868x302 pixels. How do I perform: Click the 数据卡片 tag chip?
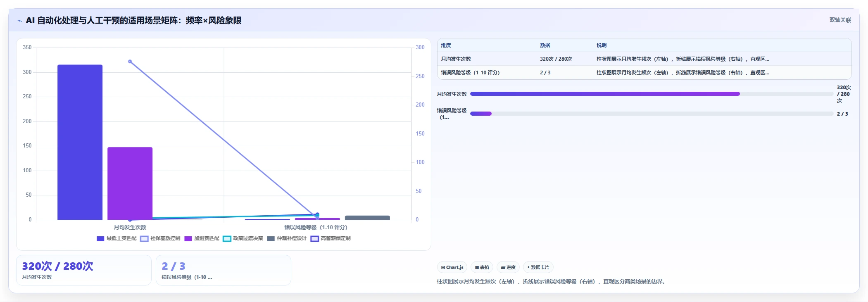pos(538,267)
